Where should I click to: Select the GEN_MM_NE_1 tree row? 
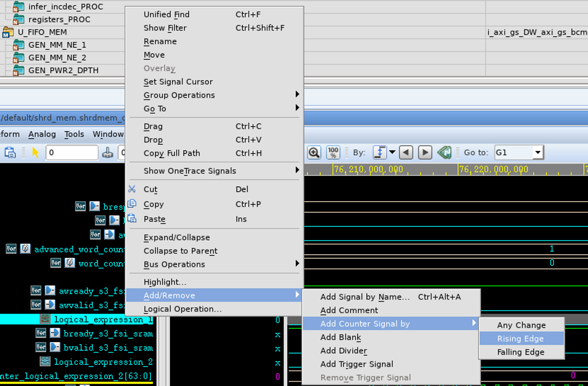(58, 45)
